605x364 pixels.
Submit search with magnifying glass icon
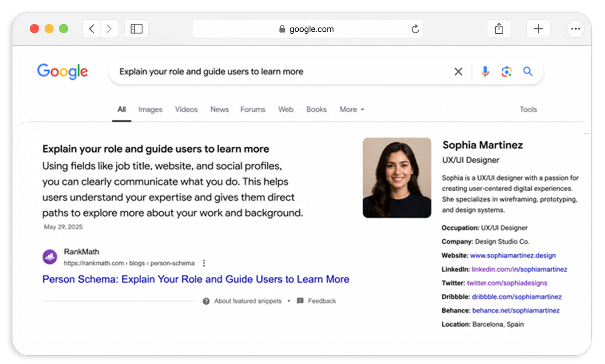pyautogui.click(x=528, y=71)
